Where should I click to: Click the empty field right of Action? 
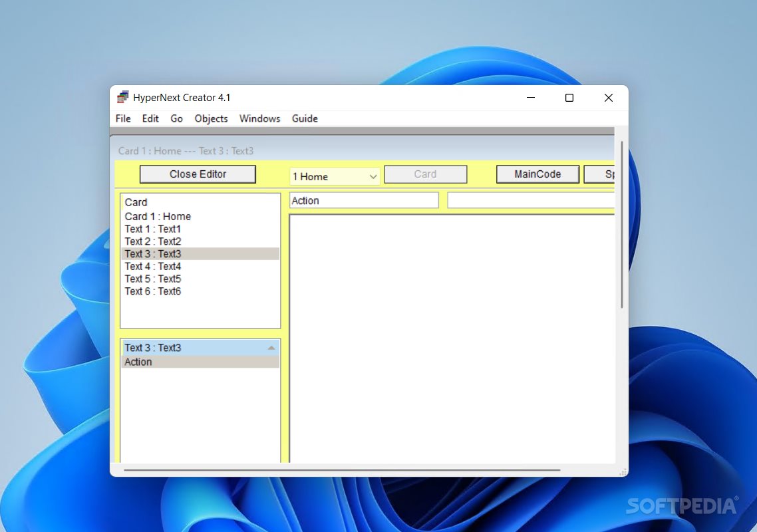click(x=531, y=200)
